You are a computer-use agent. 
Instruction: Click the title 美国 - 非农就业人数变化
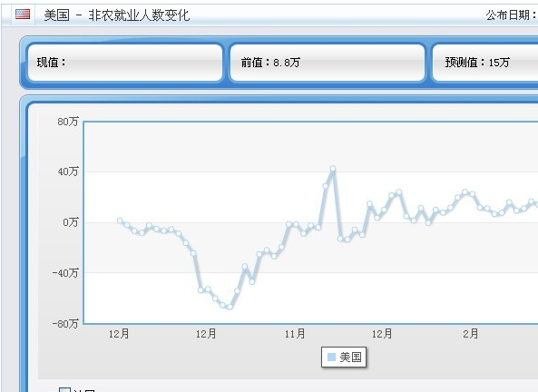(117, 15)
